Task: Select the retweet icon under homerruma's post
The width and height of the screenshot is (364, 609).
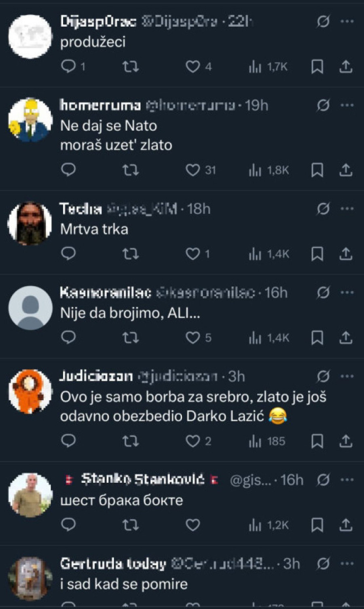Action: (131, 170)
